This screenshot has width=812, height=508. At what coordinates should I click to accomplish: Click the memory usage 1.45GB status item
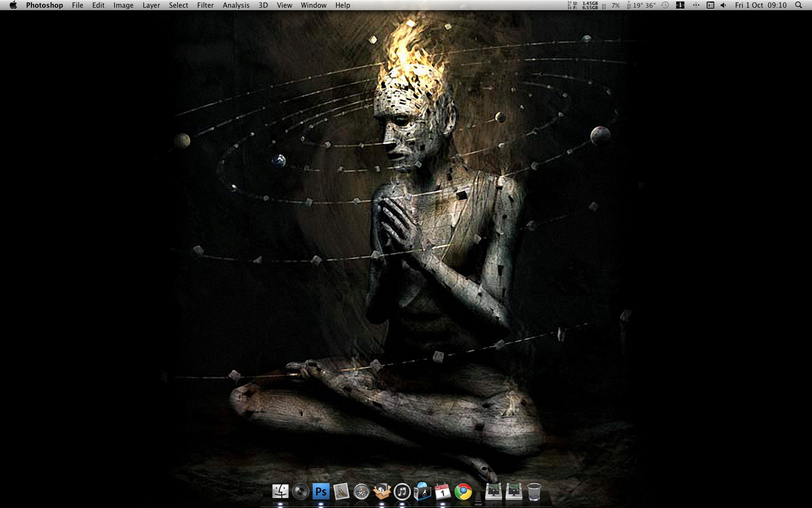583,5
